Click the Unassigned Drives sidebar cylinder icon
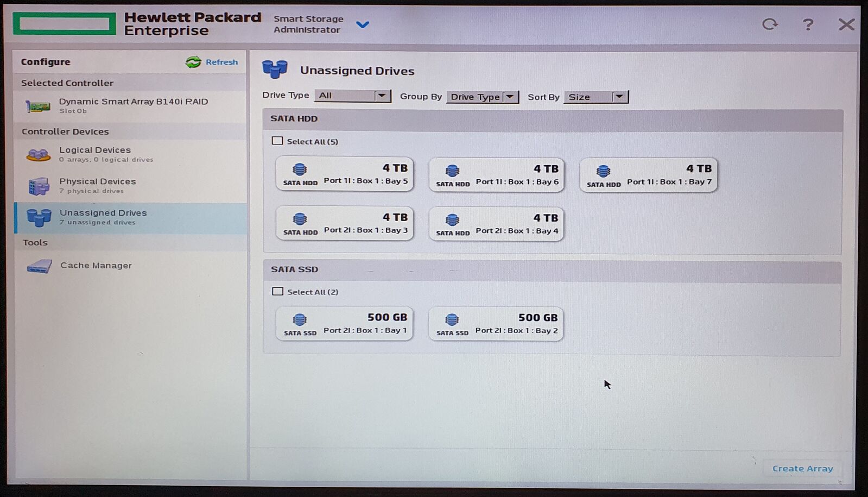 click(39, 218)
